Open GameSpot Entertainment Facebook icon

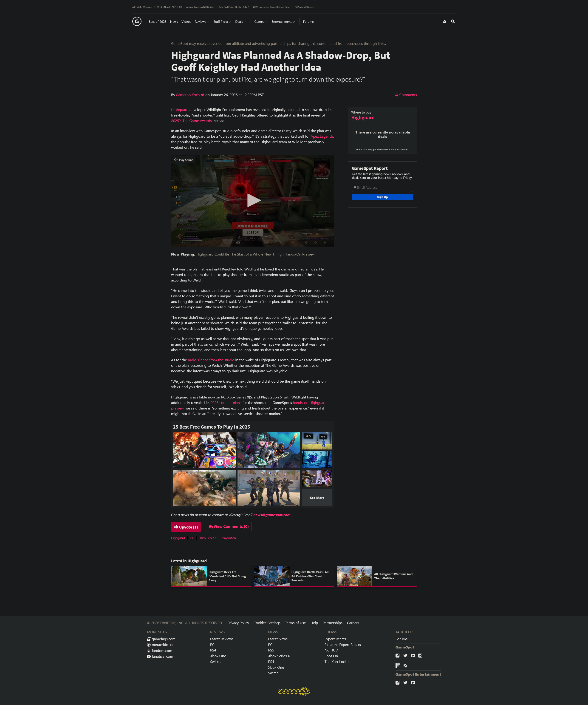397,683
